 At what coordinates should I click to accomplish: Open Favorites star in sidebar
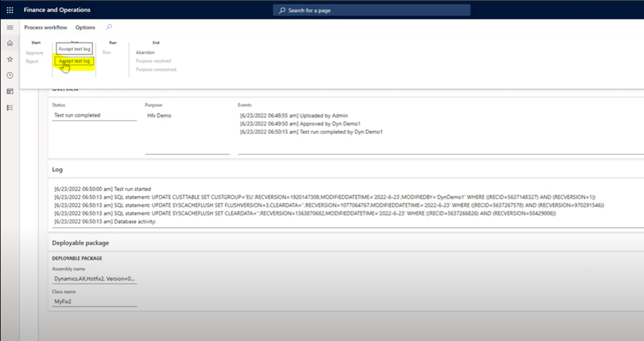tap(10, 59)
